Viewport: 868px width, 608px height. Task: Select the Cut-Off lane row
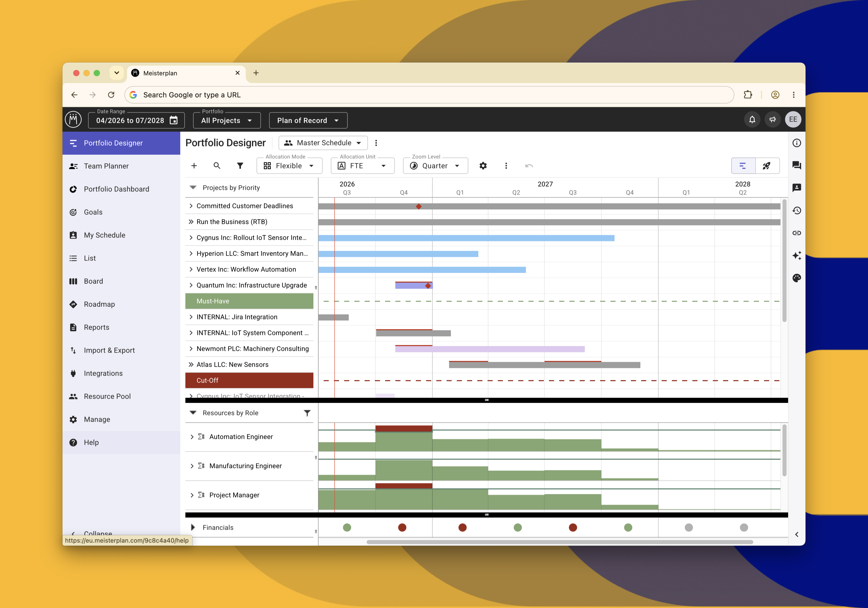click(x=249, y=381)
